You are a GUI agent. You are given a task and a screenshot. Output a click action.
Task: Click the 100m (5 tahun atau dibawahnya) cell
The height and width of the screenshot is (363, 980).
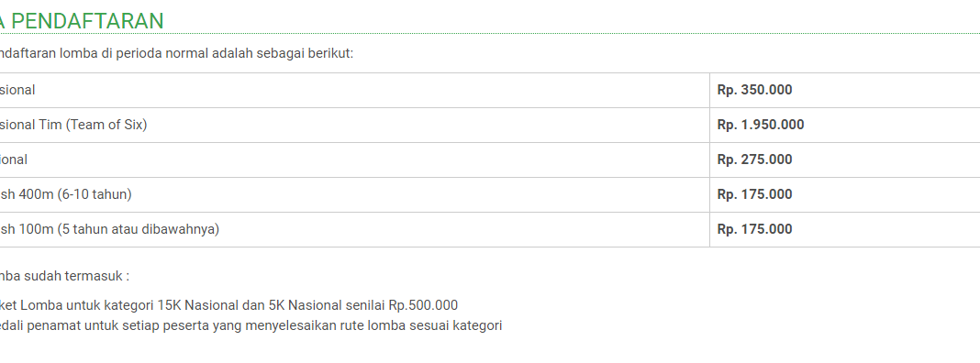pyautogui.click(x=354, y=230)
